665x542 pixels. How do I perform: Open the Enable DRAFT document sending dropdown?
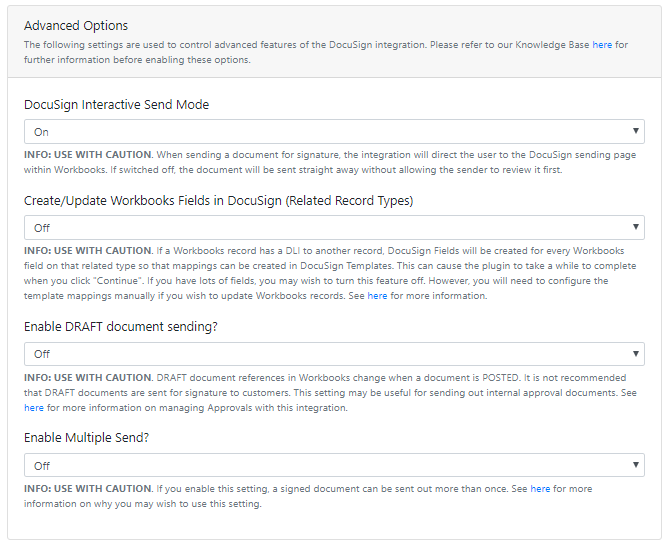334,354
